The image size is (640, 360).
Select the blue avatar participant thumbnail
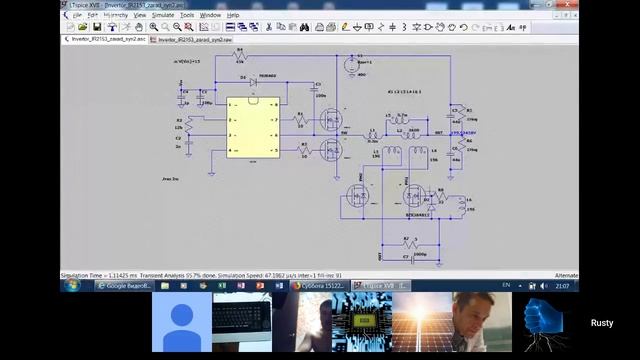[182, 322]
